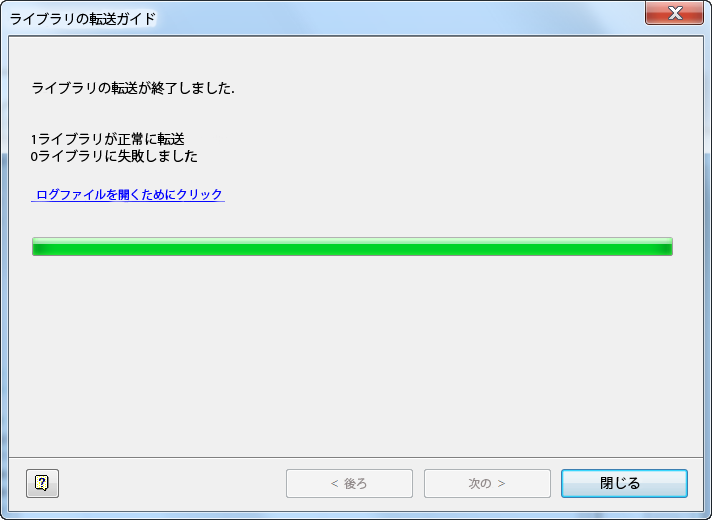712x520 pixels.
Task: Go back with the < 後ろ button
Action: click(349, 483)
